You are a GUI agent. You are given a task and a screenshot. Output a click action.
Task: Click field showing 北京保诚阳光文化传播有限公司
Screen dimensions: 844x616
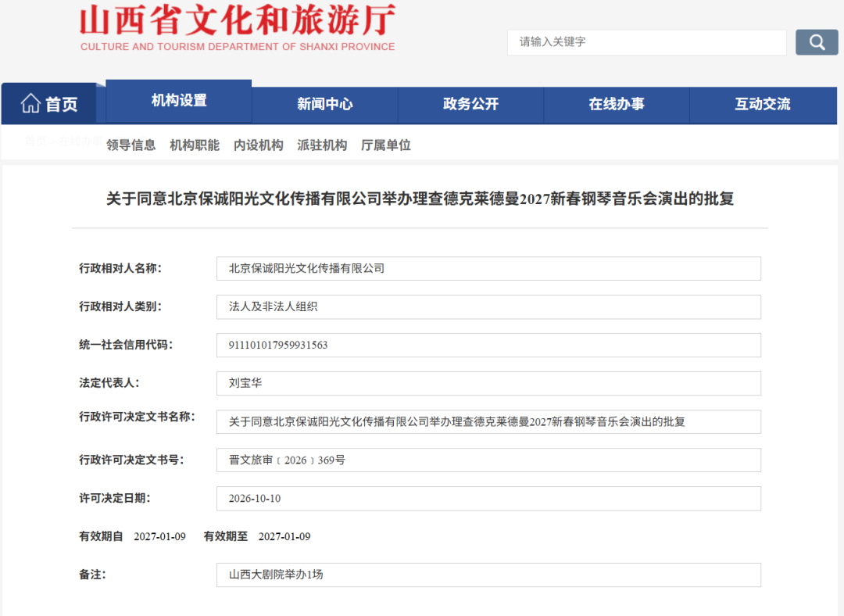(x=488, y=269)
